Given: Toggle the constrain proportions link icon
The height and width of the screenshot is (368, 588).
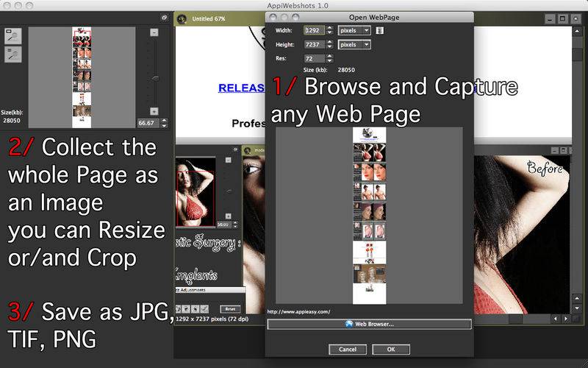Looking at the screenshot, I should pos(380,31).
